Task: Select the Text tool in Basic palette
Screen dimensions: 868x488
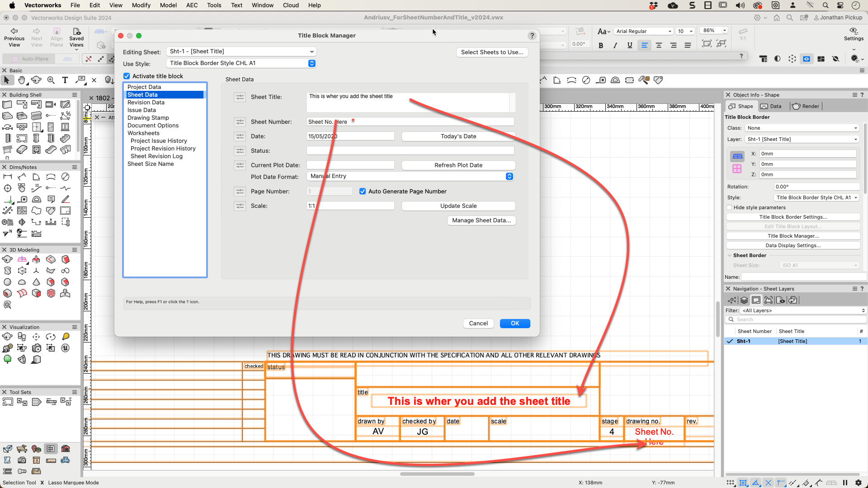Action: [65, 80]
